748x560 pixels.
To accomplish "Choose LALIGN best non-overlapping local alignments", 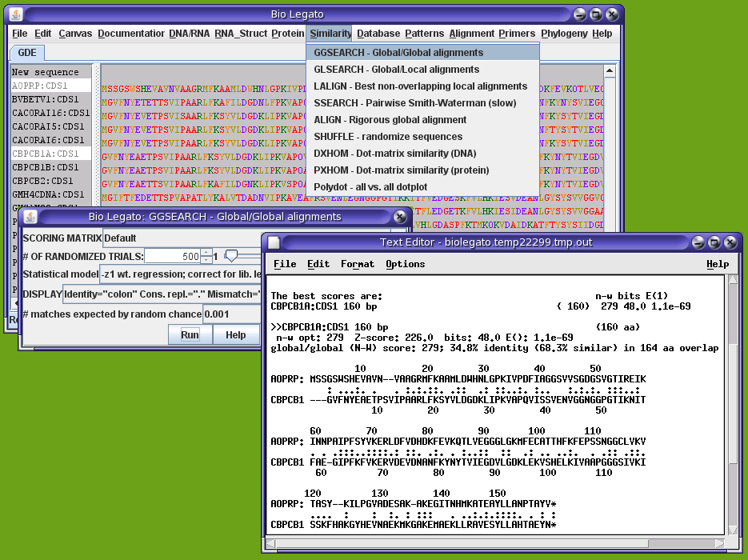I will tap(422, 86).
